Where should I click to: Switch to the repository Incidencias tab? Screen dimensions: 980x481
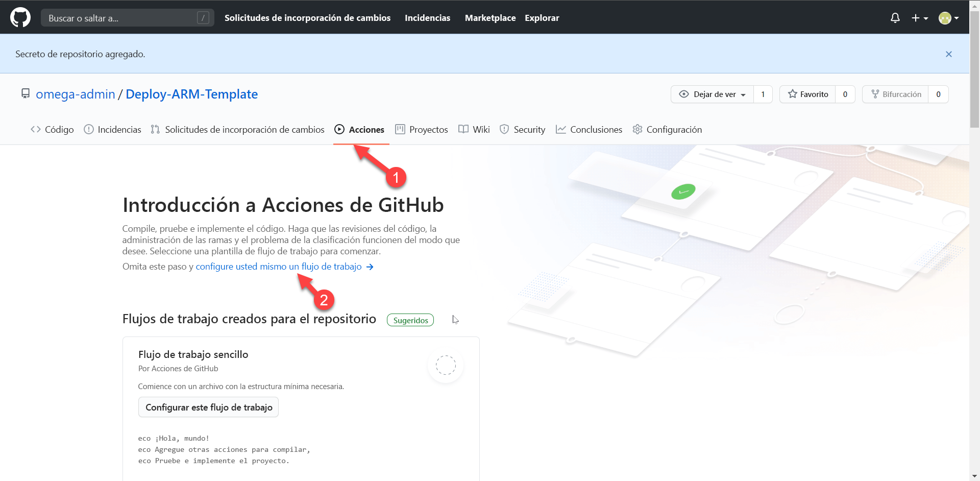(112, 130)
